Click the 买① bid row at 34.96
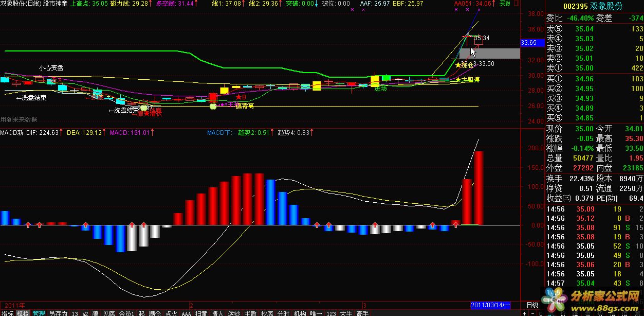This screenshot has height=316, width=644. 595,79
